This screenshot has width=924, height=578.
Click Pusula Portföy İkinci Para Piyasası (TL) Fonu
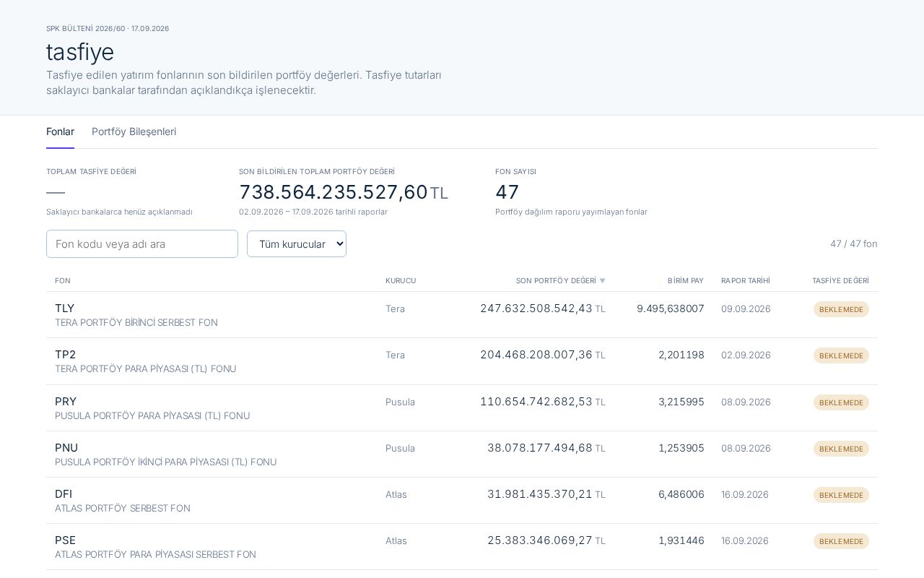tap(166, 462)
